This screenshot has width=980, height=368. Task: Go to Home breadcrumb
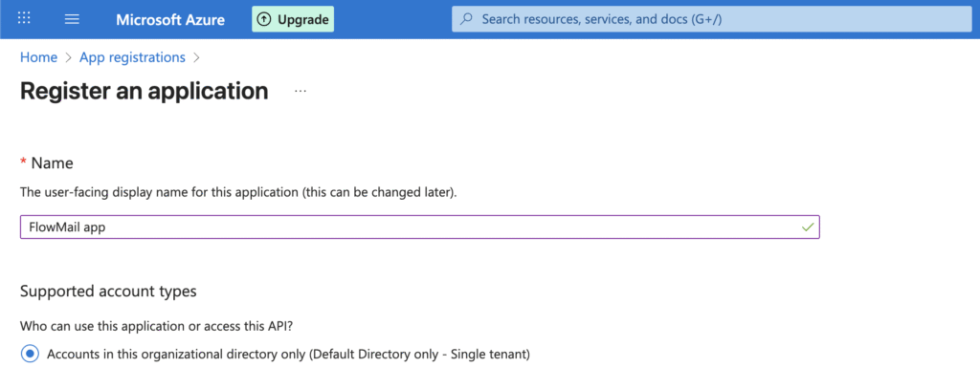pyautogui.click(x=38, y=57)
